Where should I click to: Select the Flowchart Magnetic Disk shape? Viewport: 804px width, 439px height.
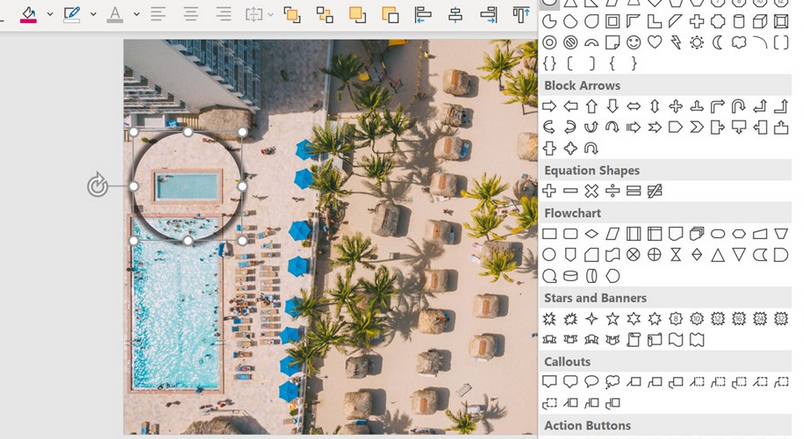[x=570, y=276]
